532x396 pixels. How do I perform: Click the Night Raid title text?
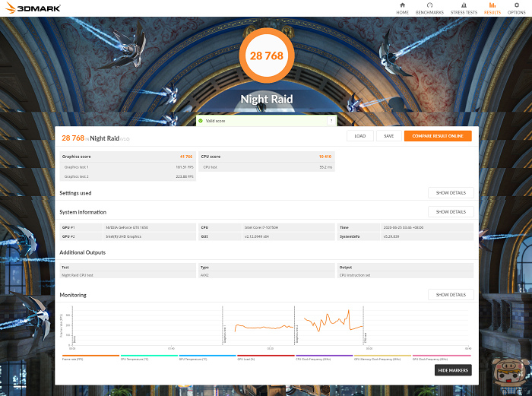[266, 99]
